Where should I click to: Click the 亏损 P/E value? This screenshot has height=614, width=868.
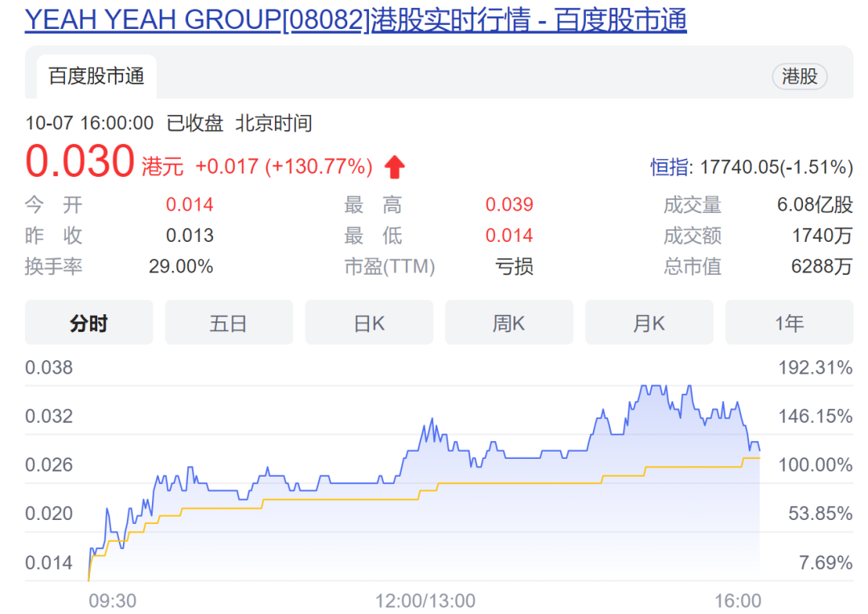(x=514, y=267)
